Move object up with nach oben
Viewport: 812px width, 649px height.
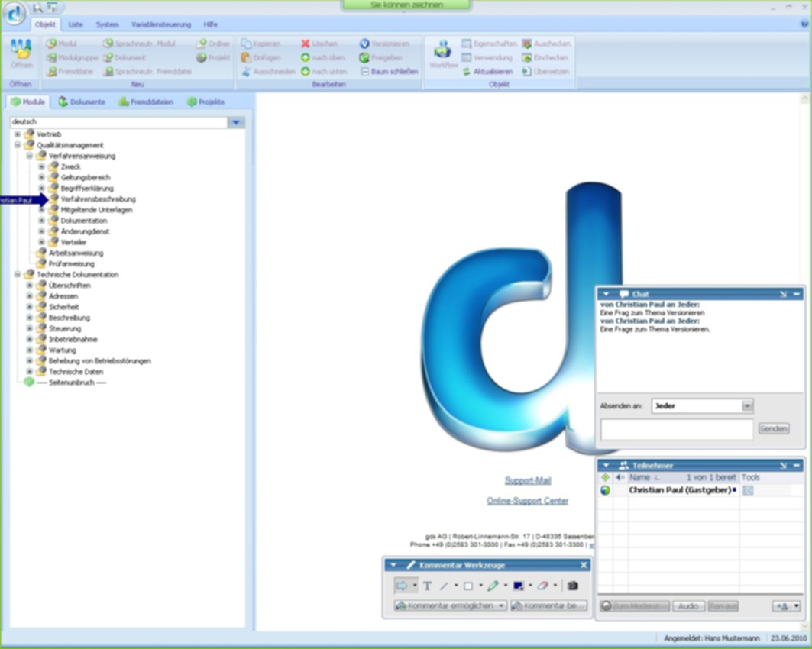click(322, 57)
